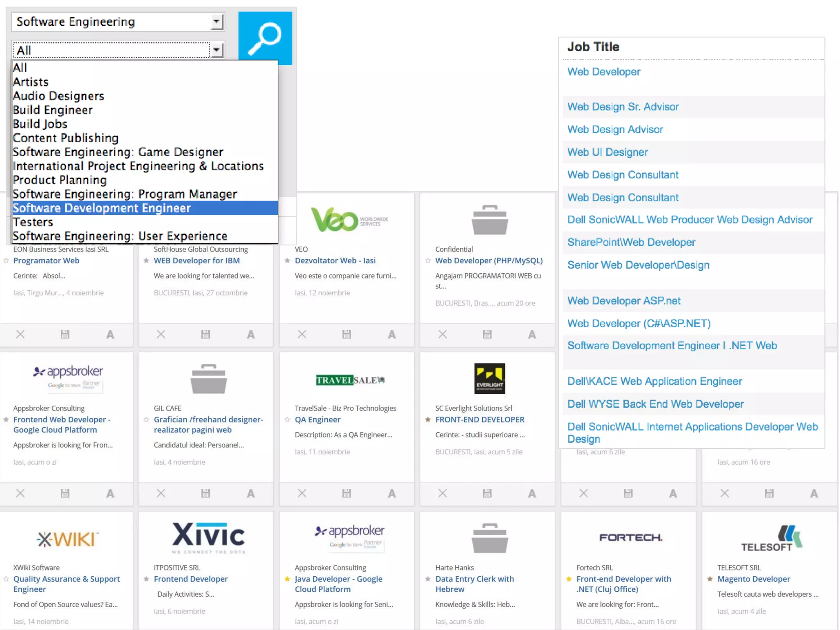
Task: Pick Audio Designers in the list
Action: point(59,96)
